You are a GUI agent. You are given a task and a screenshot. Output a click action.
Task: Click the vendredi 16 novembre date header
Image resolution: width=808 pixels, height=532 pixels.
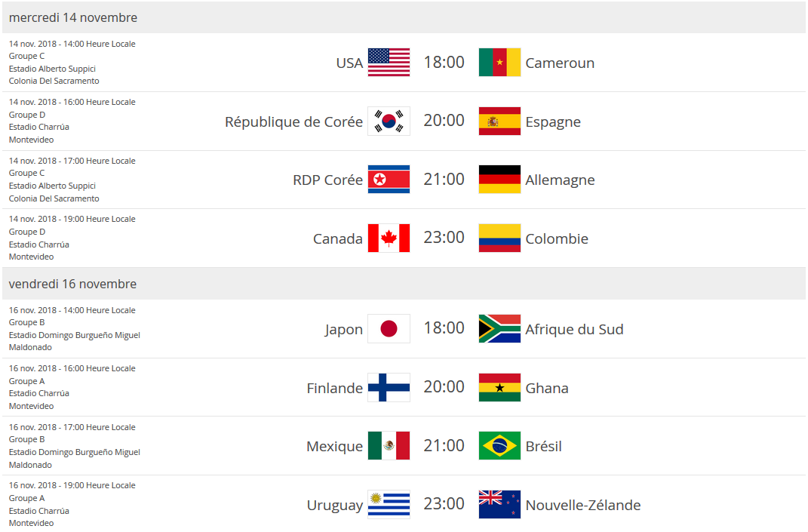72,284
